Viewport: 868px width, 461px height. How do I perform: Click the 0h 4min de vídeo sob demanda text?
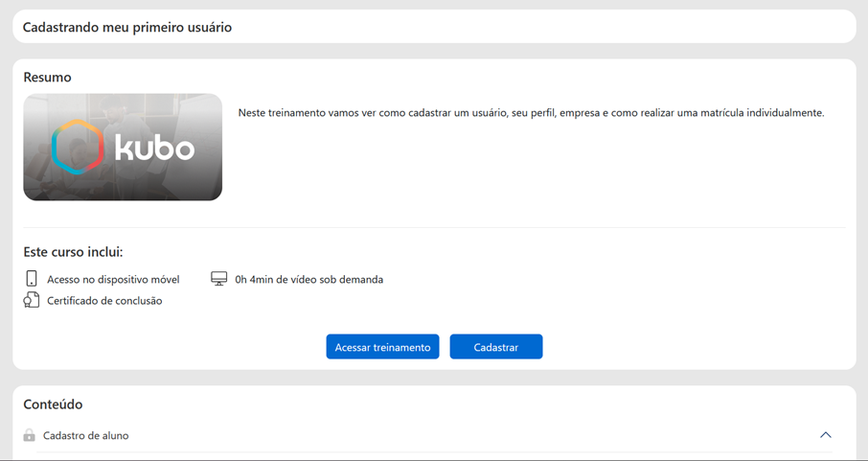click(x=308, y=280)
